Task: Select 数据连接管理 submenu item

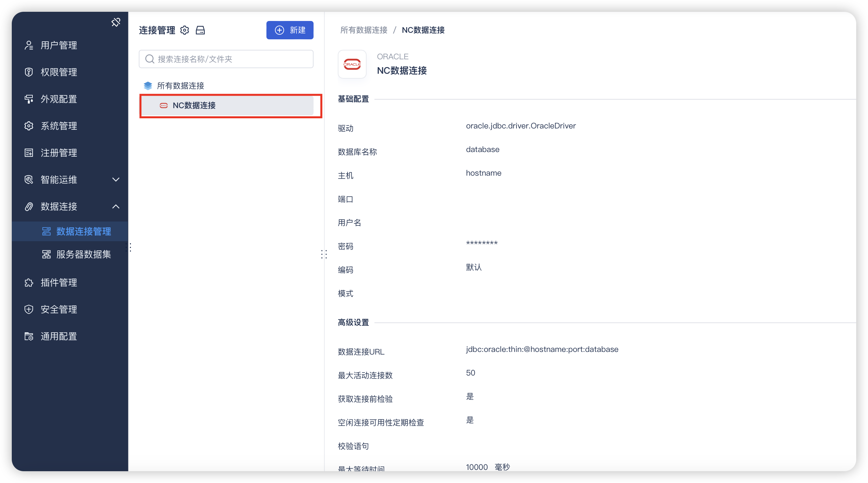Action: point(83,231)
